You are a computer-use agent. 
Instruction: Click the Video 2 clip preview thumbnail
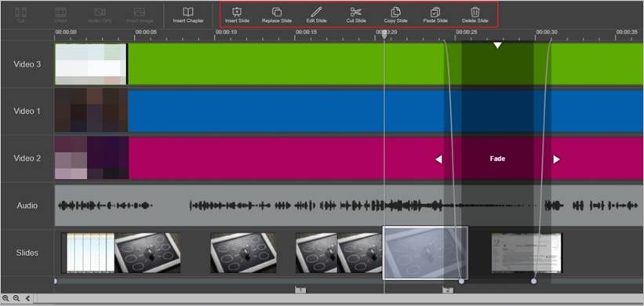point(91,158)
